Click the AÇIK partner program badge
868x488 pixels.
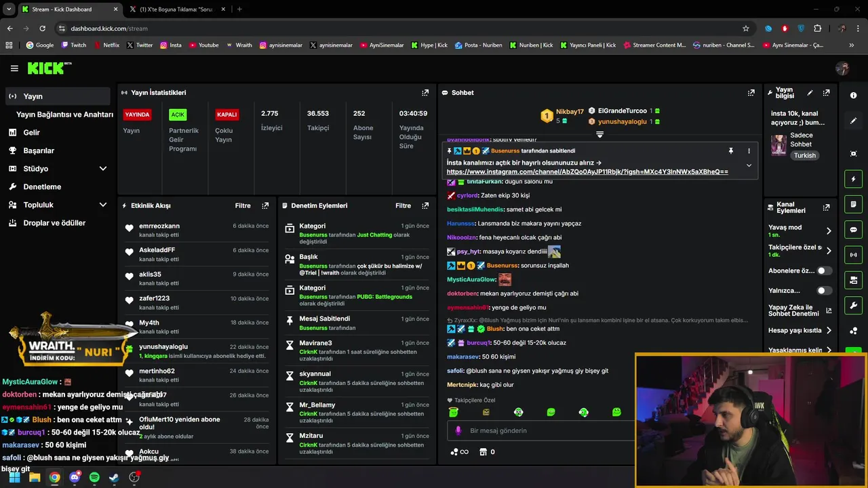coord(178,115)
